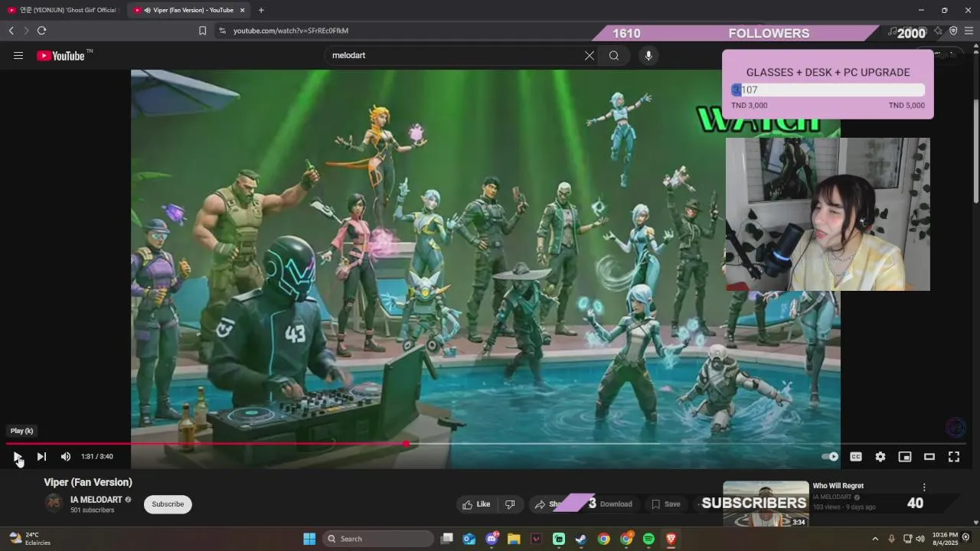Open the IA MELODART channel avatar
The height and width of the screenshot is (551, 980).
coord(54,504)
